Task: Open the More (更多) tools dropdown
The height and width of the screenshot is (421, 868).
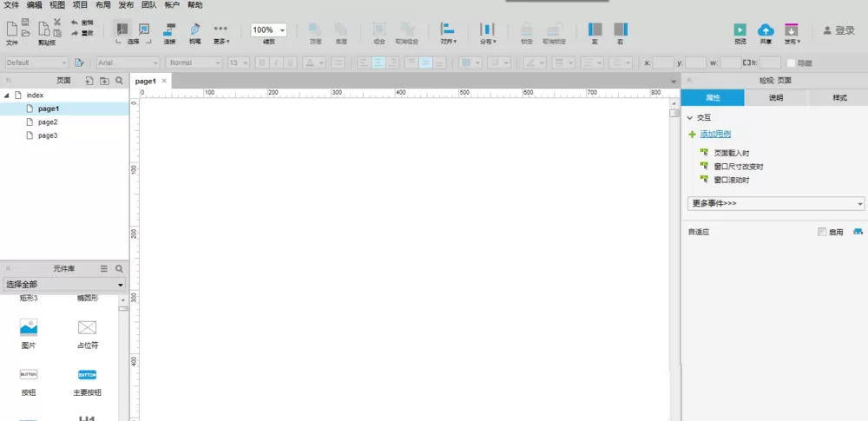Action: point(220,32)
